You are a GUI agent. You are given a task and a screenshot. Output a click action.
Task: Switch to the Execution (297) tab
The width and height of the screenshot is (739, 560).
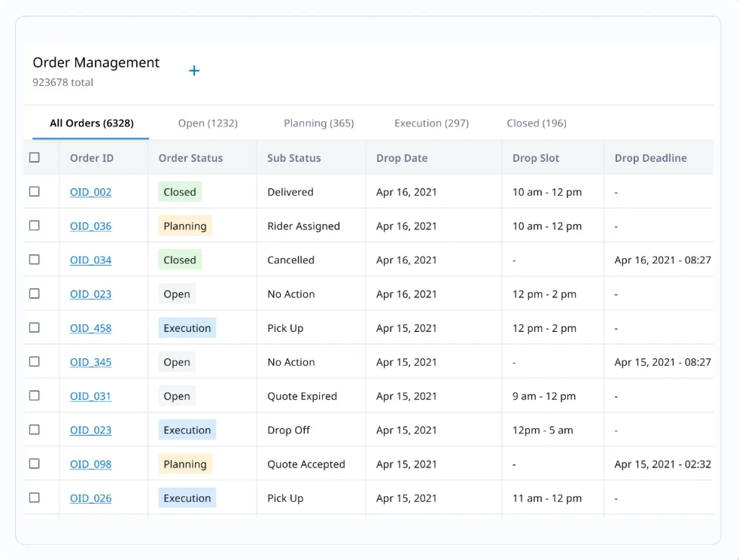point(431,123)
